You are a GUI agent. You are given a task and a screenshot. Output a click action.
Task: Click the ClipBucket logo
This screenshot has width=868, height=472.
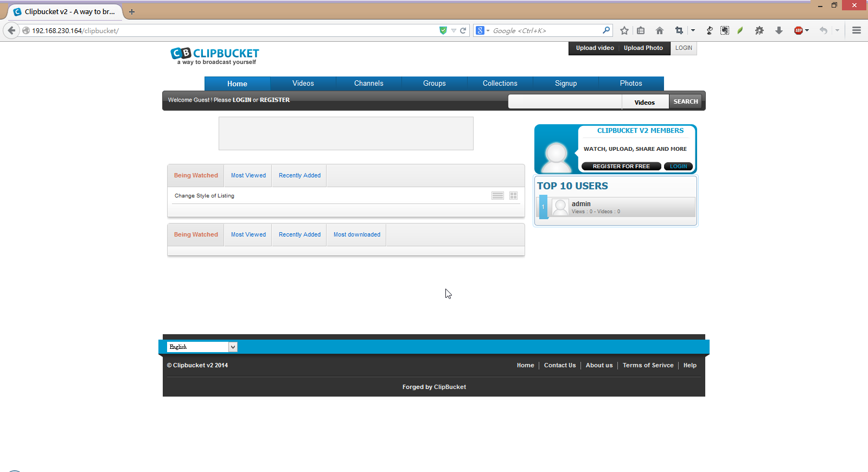click(215, 55)
